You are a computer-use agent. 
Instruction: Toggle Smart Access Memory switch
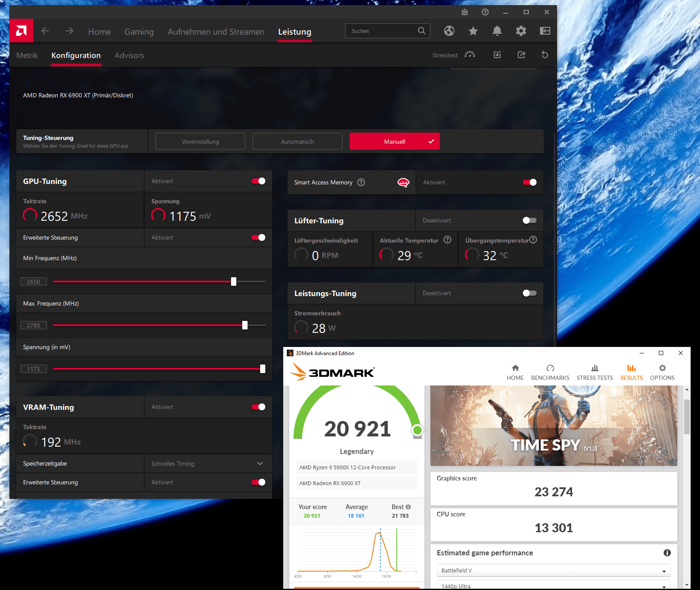pos(530,182)
